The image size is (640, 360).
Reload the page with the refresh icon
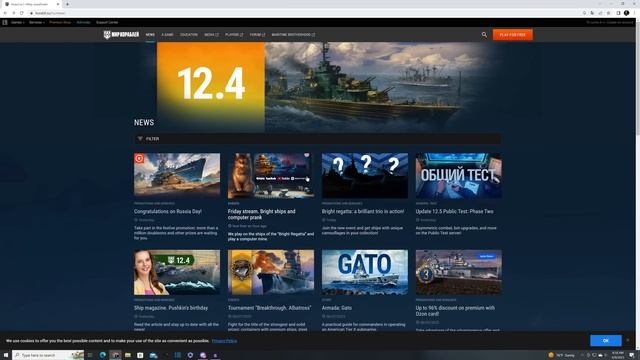[22, 13]
